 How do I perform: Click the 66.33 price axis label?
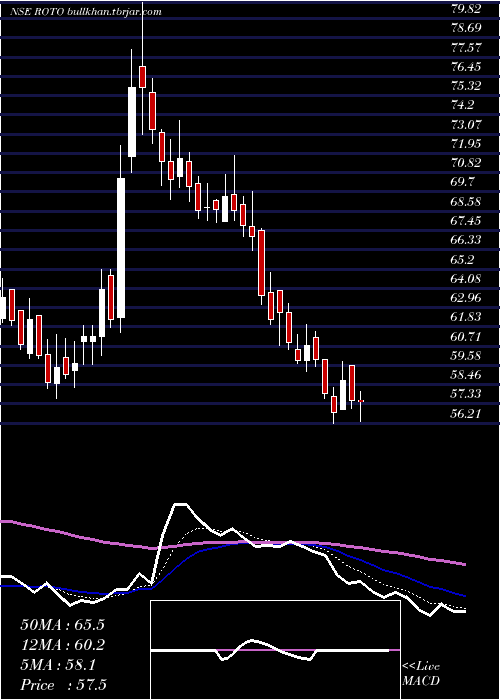coord(467,240)
